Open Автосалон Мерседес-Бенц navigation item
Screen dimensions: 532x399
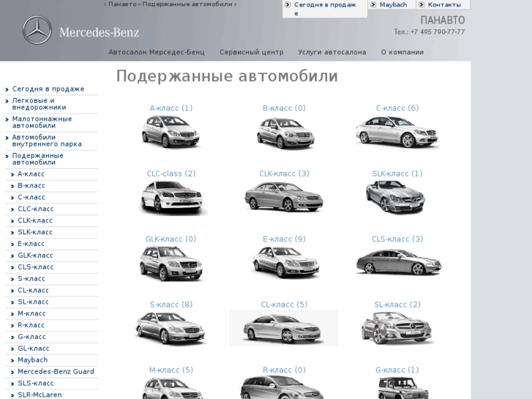pos(157,53)
